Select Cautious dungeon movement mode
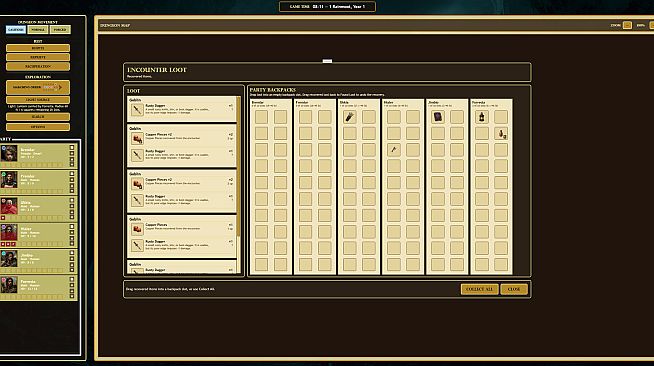 (x=16, y=30)
